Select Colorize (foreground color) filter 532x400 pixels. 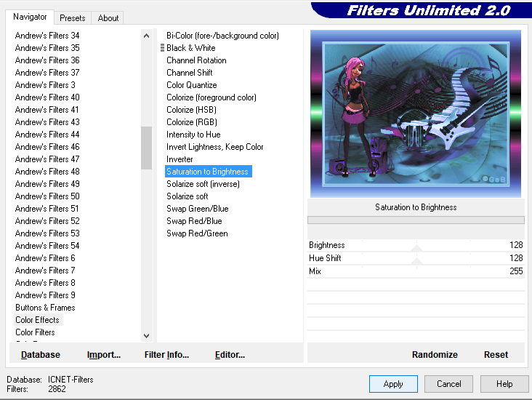(211, 97)
